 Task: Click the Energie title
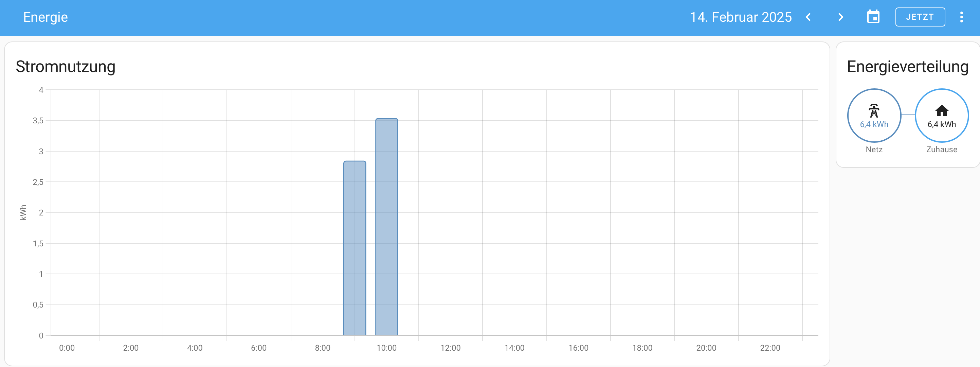(x=45, y=17)
